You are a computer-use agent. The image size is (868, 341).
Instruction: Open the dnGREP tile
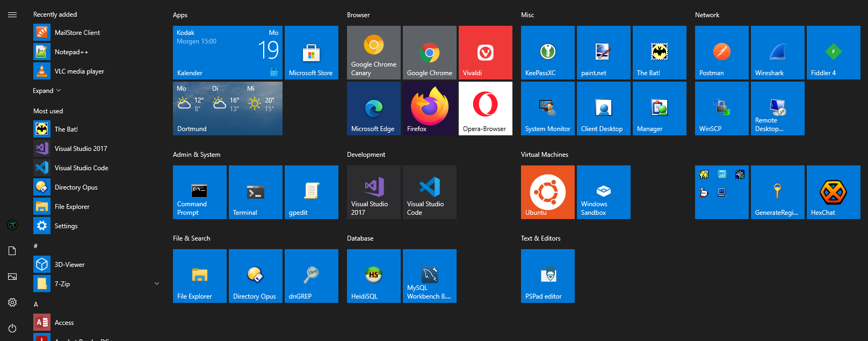coord(312,276)
